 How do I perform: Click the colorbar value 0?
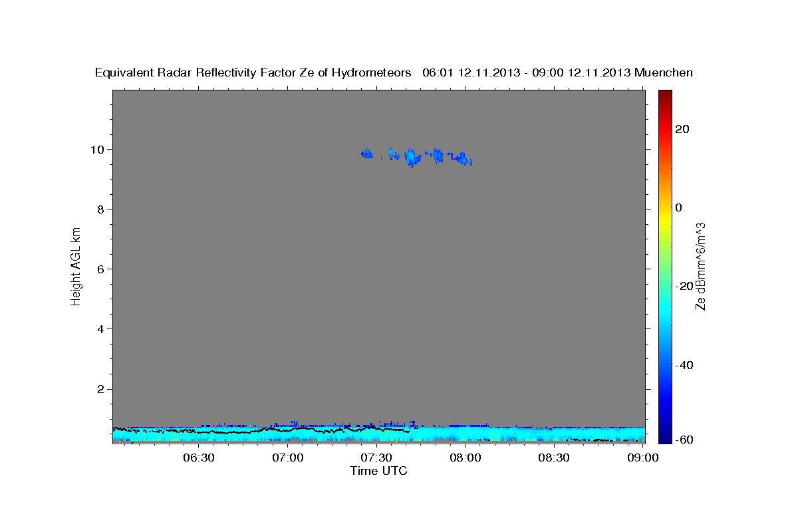click(680, 207)
